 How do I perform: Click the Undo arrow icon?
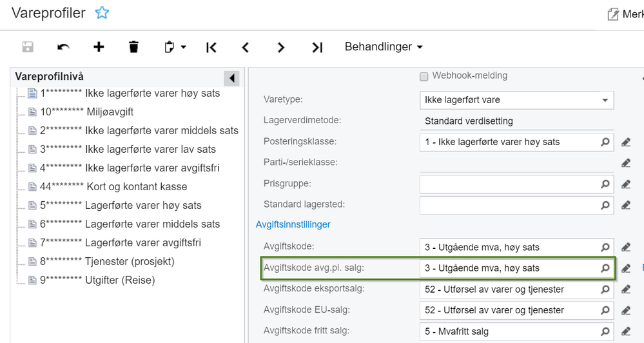63,47
